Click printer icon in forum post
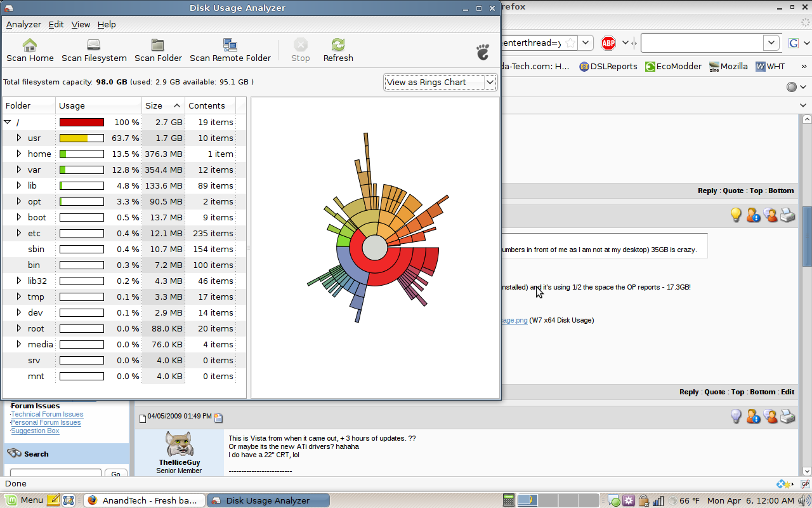This screenshot has height=508, width=812. [787, 215]
